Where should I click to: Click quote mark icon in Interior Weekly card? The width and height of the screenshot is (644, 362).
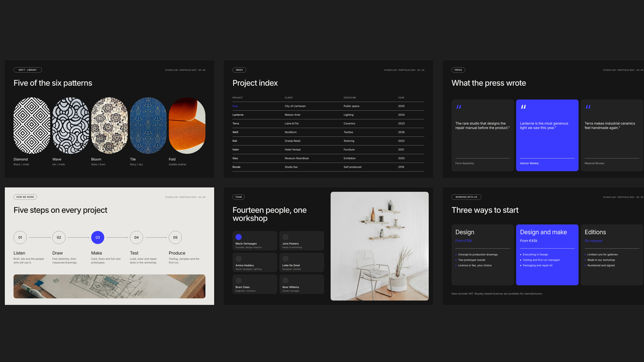coord(523,107)
